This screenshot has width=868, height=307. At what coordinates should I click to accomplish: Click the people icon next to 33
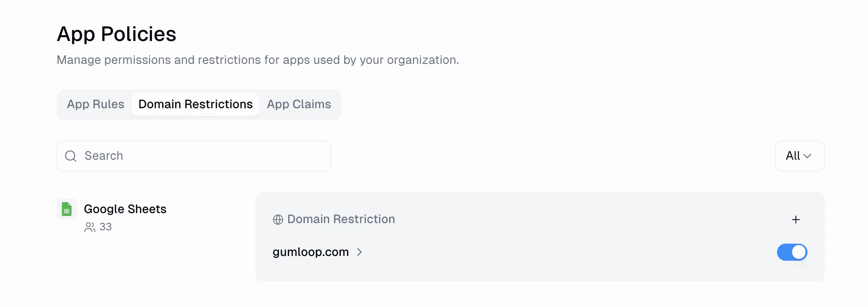coord(90,227)
